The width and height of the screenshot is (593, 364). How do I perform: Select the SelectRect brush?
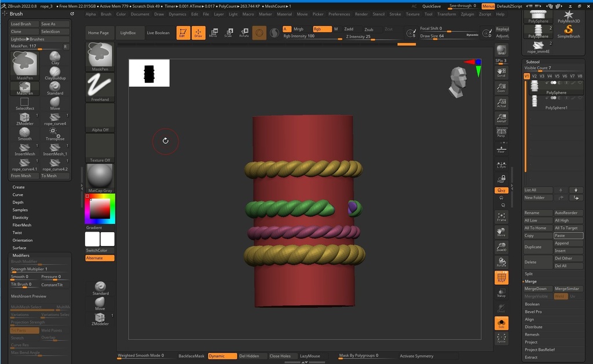coord(24,104)
